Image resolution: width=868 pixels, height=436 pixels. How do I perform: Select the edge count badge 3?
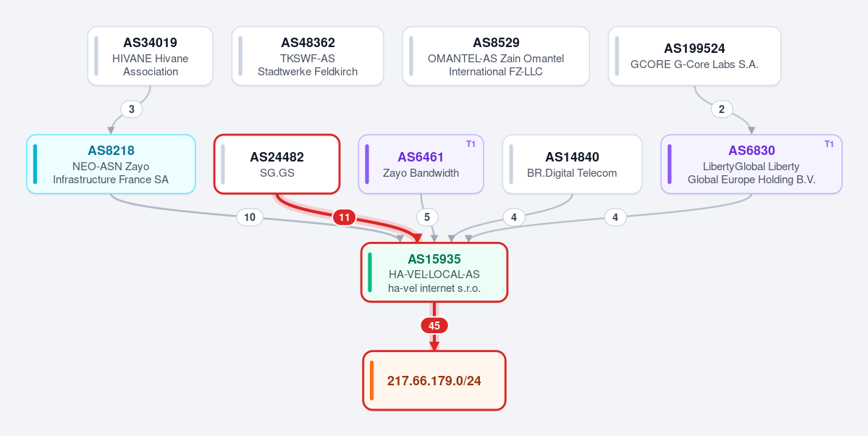click(131, 109)
